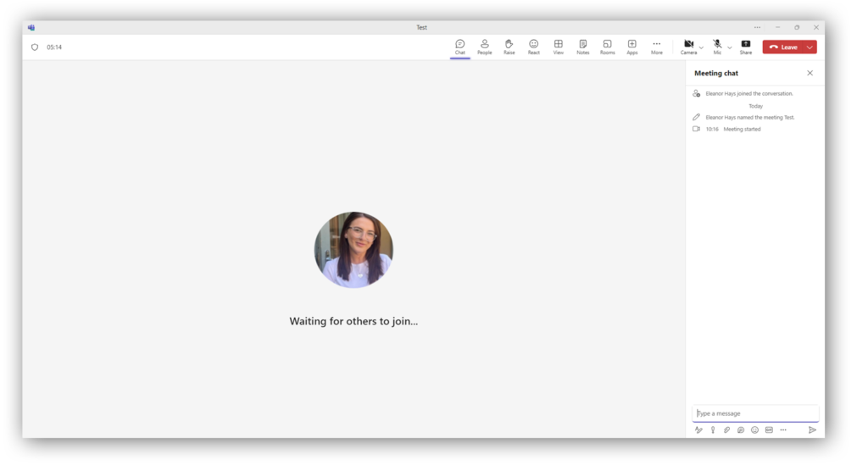868x471 pixels.
Task: Click the 'Waiting for others to join...' text
Action: point(353,322)
